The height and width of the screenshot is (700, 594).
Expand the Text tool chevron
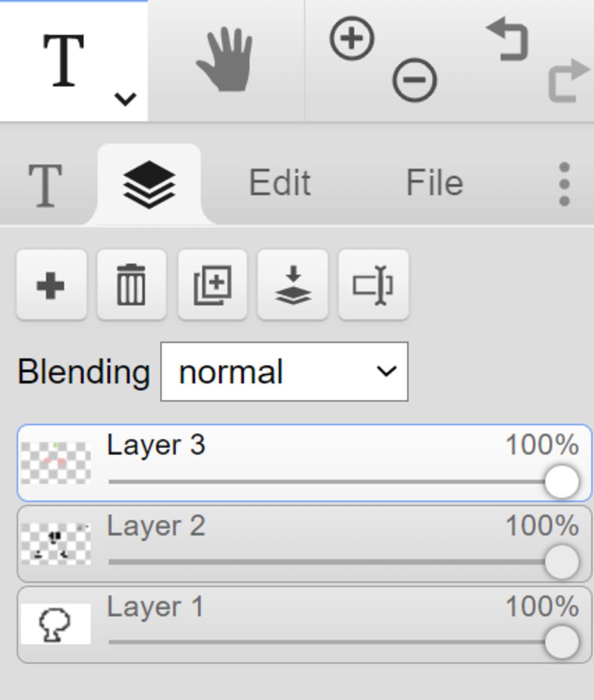coord(125,99)
